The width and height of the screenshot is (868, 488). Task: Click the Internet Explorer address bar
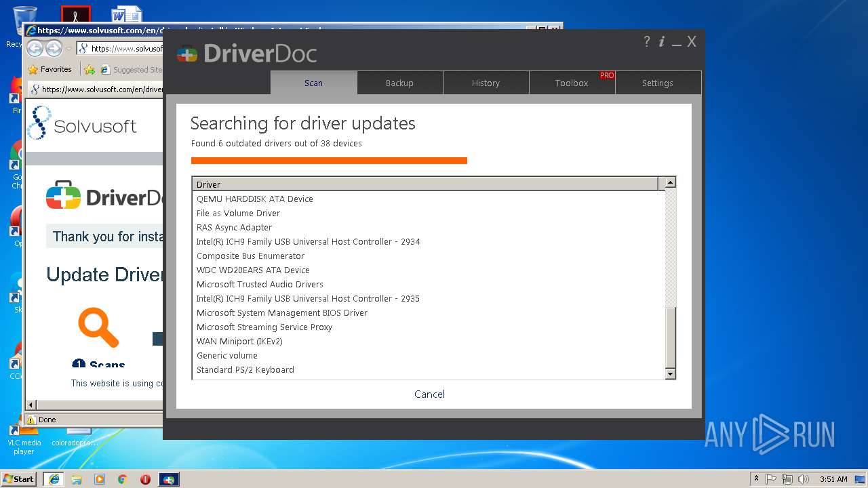120,48
